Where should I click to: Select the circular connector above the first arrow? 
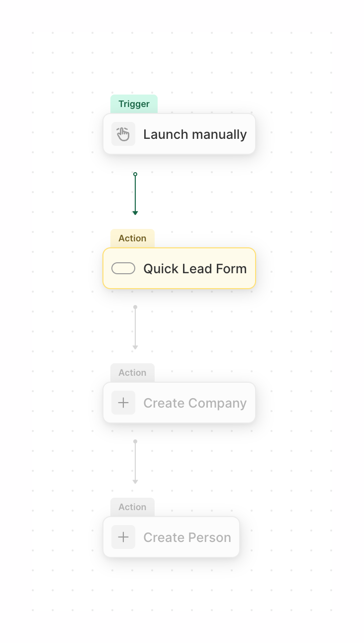click(x=135, y=174)
